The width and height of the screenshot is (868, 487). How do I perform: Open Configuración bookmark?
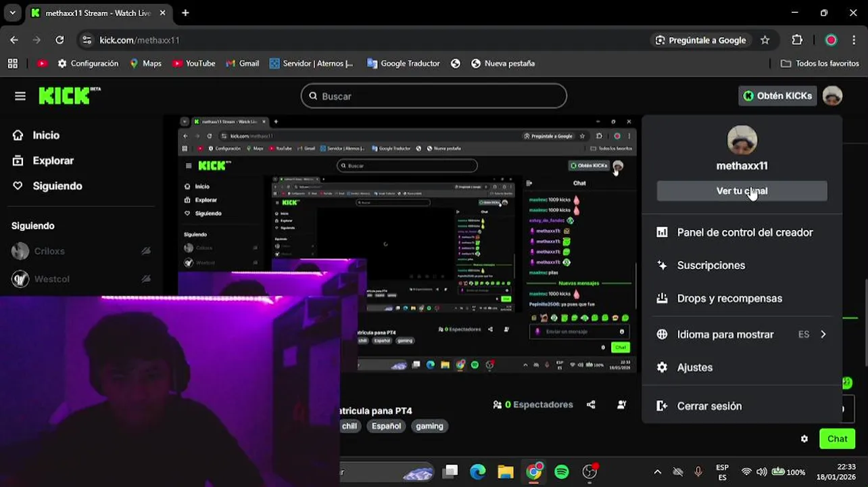88,64
